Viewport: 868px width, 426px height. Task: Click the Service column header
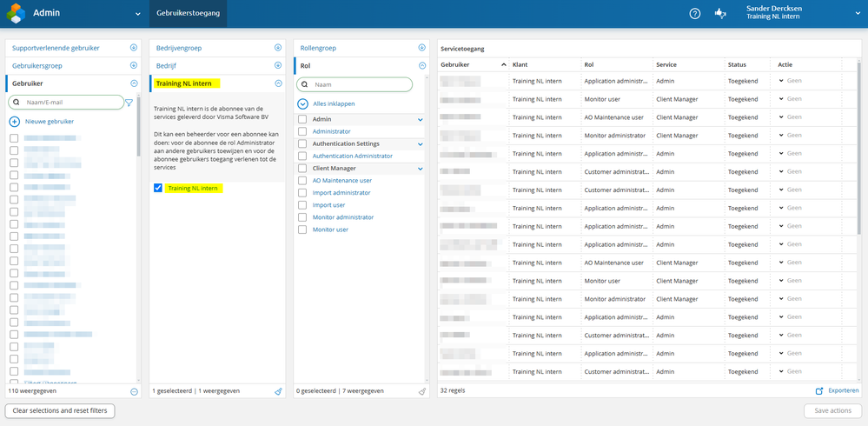click(x=666, y=65)
